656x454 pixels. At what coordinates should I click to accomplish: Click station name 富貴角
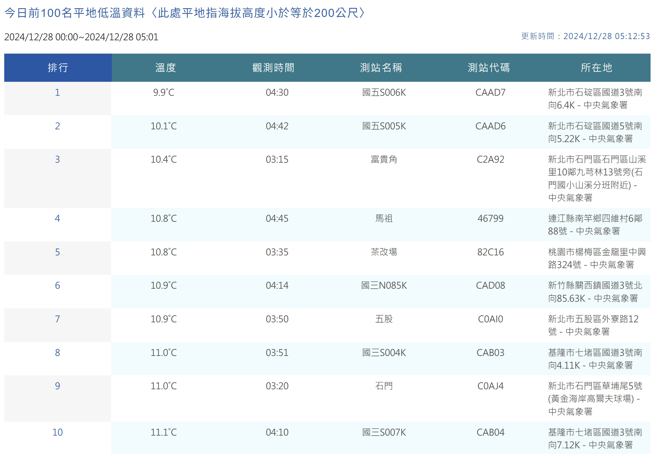(384, 159)
